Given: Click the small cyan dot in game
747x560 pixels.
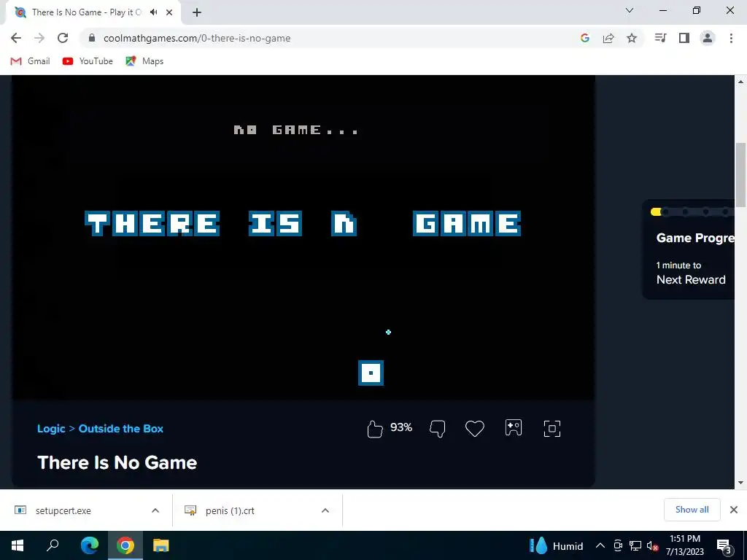Looking at the screenshot, I should [388, 332].
